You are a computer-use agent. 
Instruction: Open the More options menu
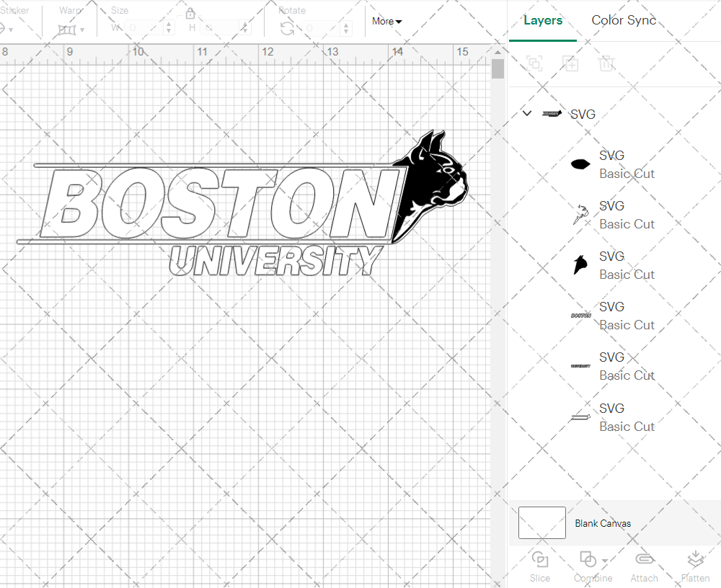pyautogui.click(x=386, y=22)
